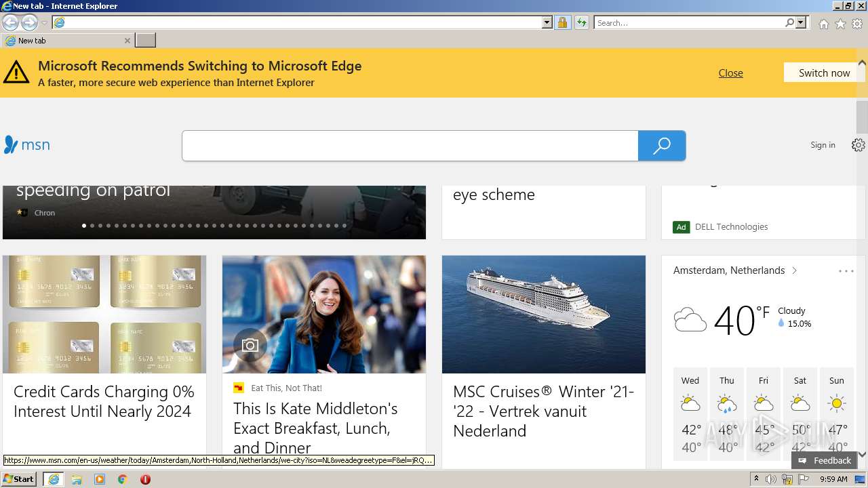Viewport: 868px width, 488px height.
Task: Open the 'speeding on patrol' Chron story
Action: point(93,190)
